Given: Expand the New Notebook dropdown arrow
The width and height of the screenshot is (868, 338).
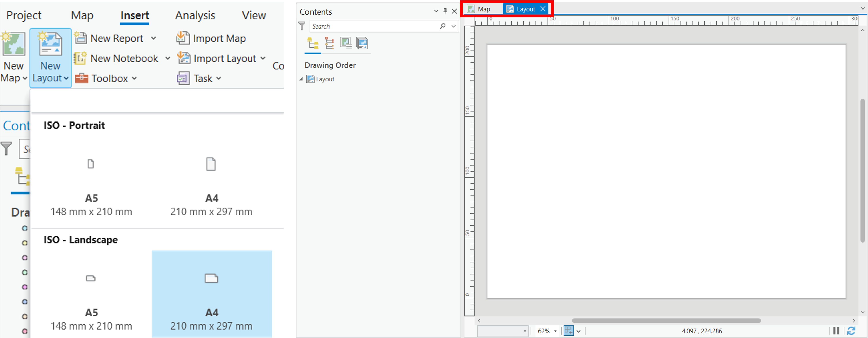Looking at the screenshot, I should (x=167, y=58).
